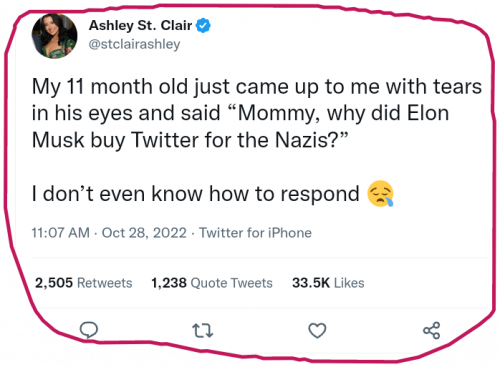
Task: Click the "I don't even know how to respond" line
Action: [196, 194]
